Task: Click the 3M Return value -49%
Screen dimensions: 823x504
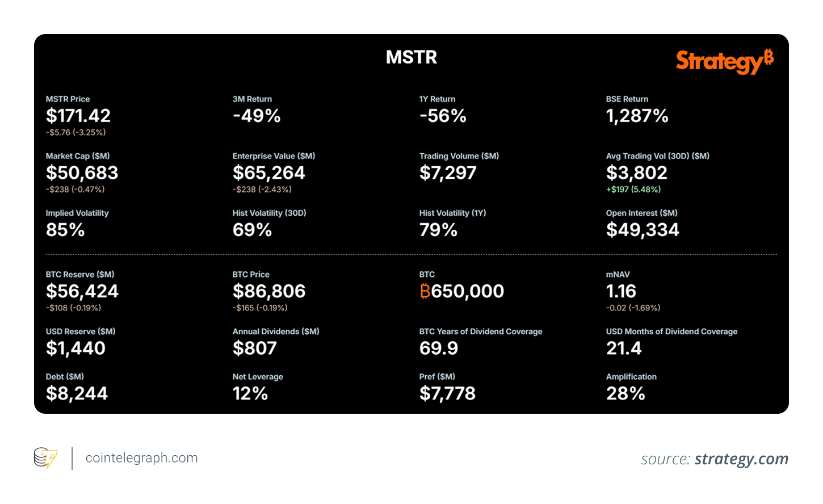Action: click(257, 116)
